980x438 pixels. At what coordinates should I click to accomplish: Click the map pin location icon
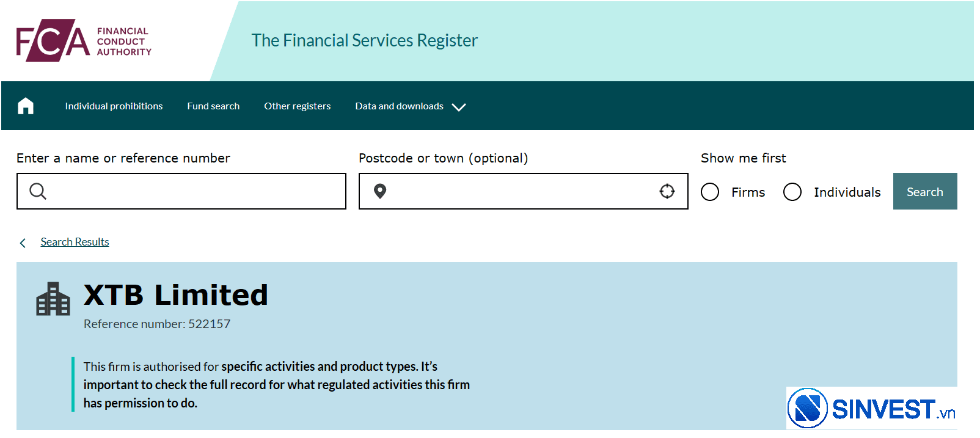click(380, 191)
